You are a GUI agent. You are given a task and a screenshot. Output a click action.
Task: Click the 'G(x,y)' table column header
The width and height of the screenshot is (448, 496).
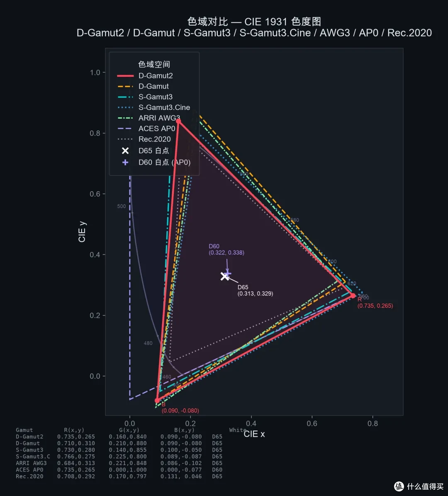(x=129, y=430)
